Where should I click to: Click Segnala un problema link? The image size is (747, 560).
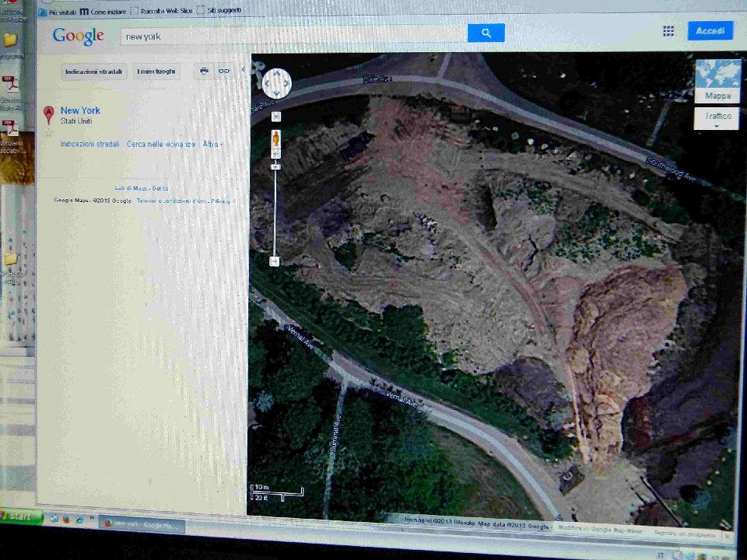click(685, 534)
